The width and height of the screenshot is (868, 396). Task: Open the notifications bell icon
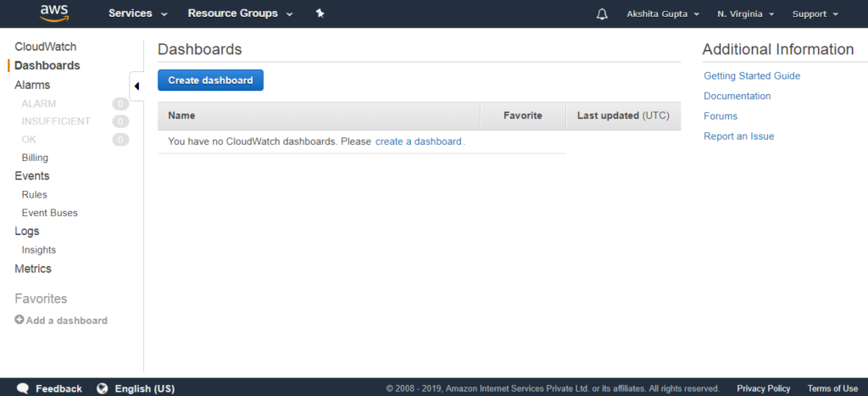click(602, 14)
